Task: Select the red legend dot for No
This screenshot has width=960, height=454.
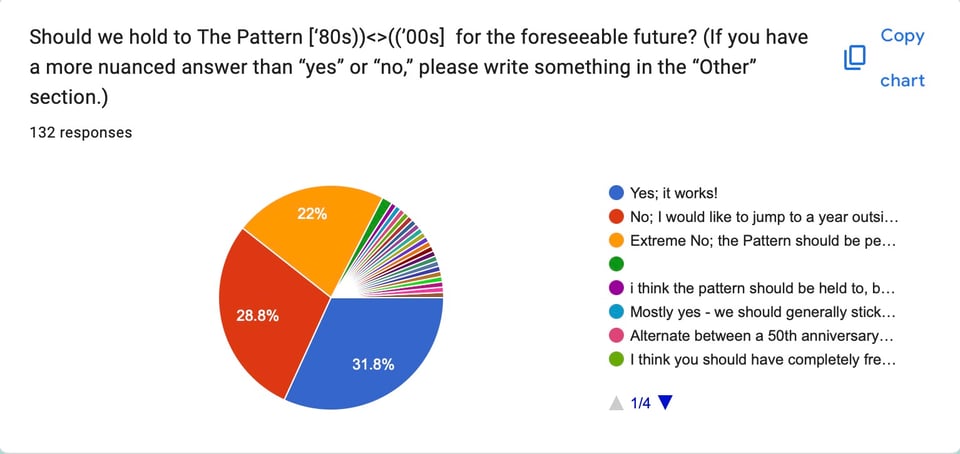Action: tap(617, 217)
